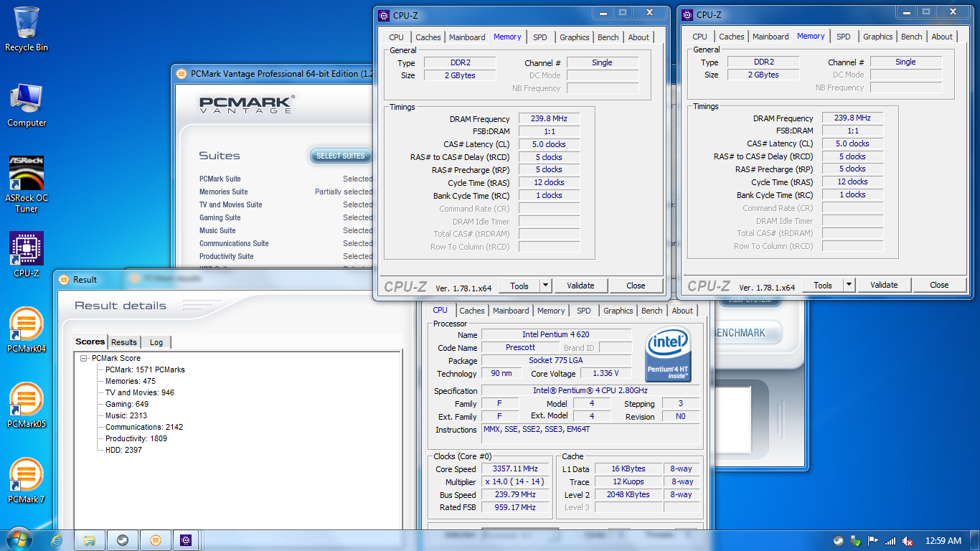This screenshot has width=980, height=551.
Task: Open CPU tab in right CPU-Z window
Action: point(699,37)
